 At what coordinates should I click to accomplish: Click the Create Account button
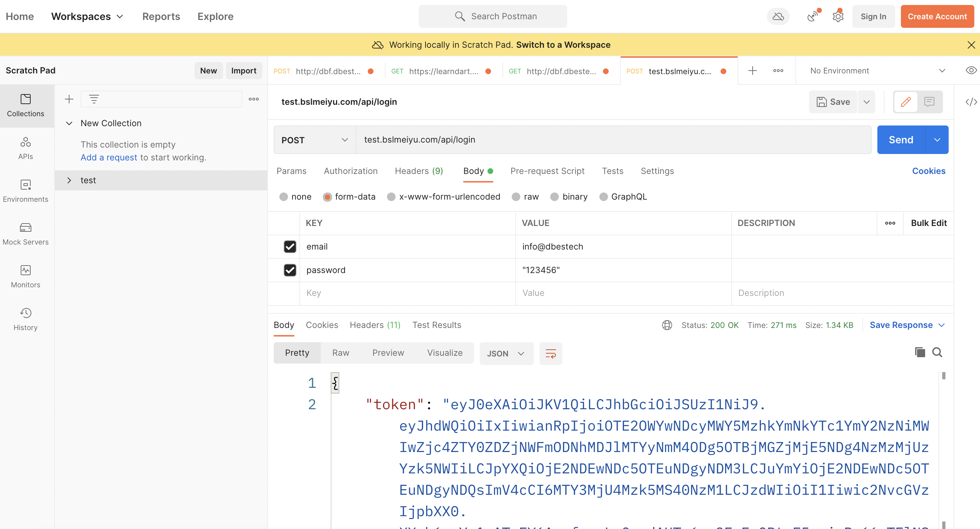pyautogui.click(x=937, y=16)
